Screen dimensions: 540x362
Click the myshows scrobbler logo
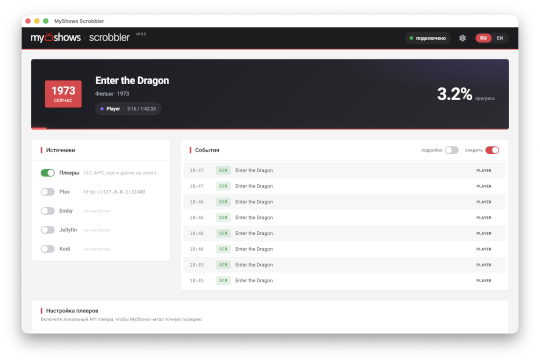point(80,37)
